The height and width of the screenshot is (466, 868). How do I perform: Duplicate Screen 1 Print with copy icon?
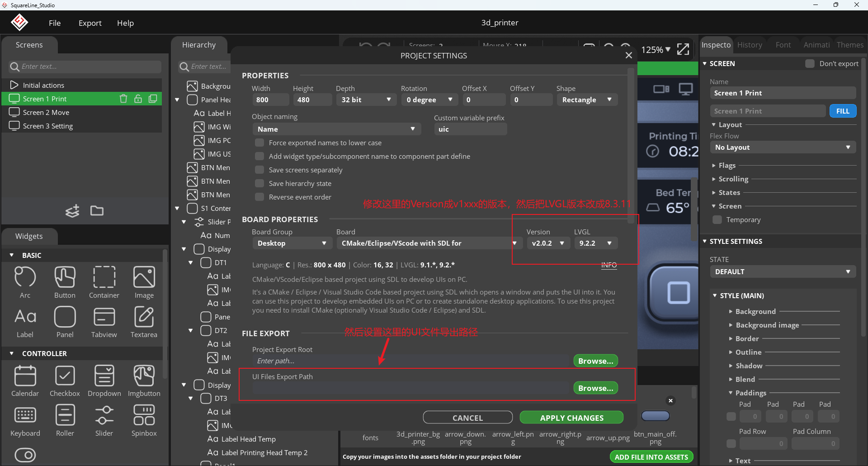coord(153,99)
